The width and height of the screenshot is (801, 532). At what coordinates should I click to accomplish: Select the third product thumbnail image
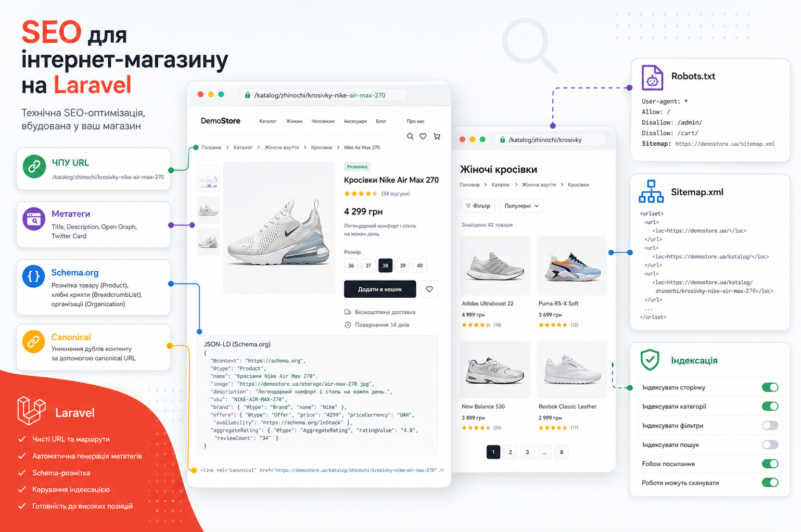pos(208,241)
